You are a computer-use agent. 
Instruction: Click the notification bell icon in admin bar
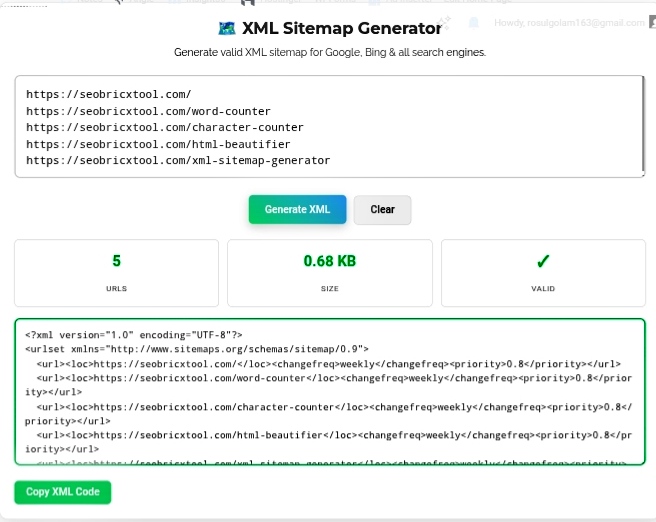(474, 23)
